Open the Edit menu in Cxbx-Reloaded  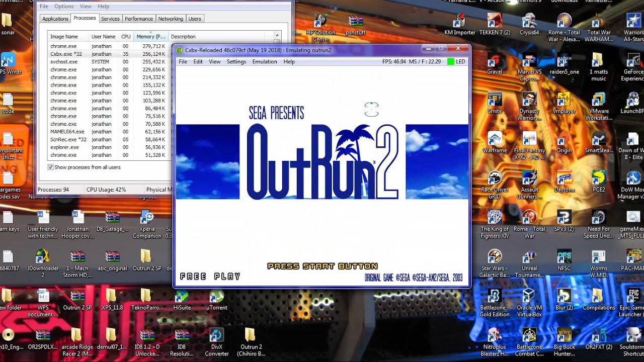click(x=198, y=61)
